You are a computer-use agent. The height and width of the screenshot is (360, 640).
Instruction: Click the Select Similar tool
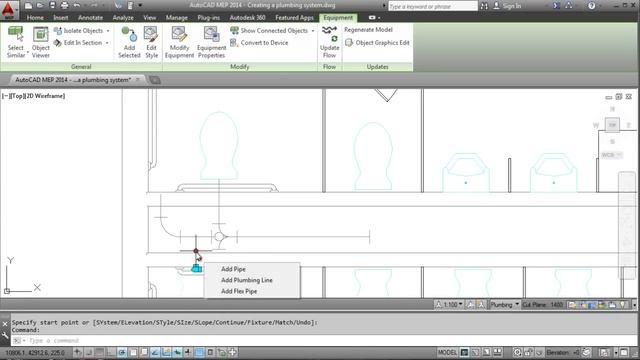tap(16, 42)
